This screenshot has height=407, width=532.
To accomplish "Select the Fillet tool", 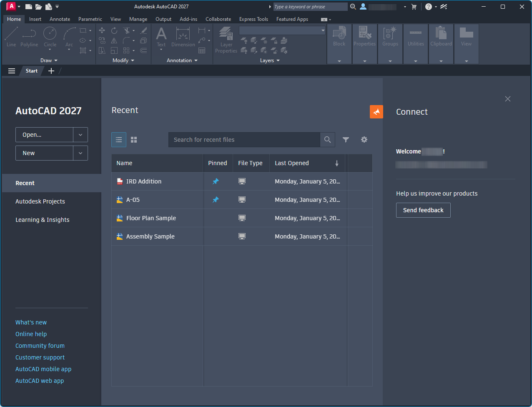I will pyautogui.click(x=126, y=40).
